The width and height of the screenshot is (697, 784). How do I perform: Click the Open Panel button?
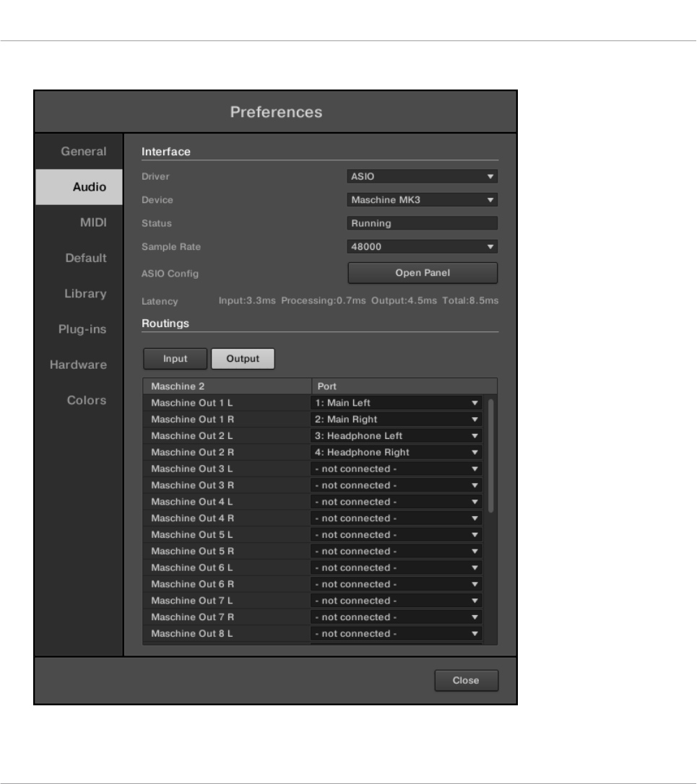[423, 273]
